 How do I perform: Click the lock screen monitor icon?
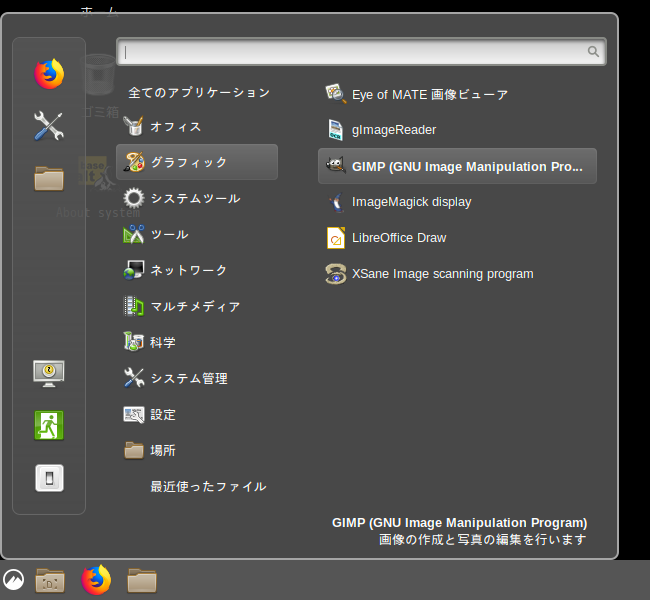click(x=49, y=374)
